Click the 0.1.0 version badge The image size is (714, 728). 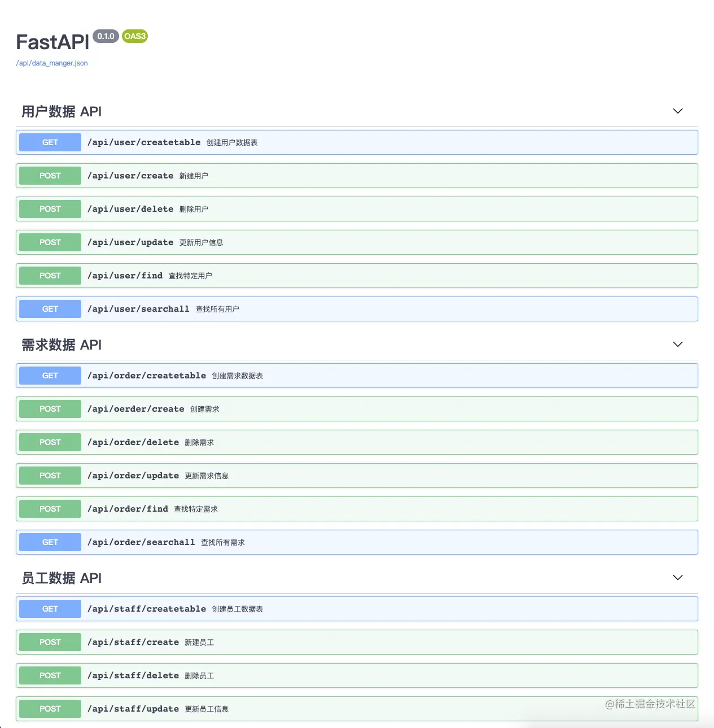click(x=106, y=36)
